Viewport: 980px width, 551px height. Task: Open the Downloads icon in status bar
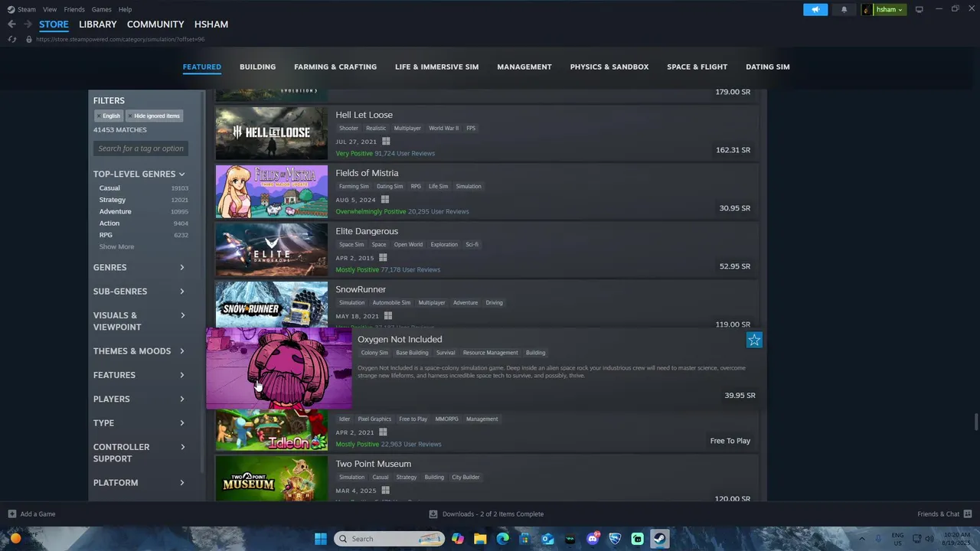tap(433, 514)
